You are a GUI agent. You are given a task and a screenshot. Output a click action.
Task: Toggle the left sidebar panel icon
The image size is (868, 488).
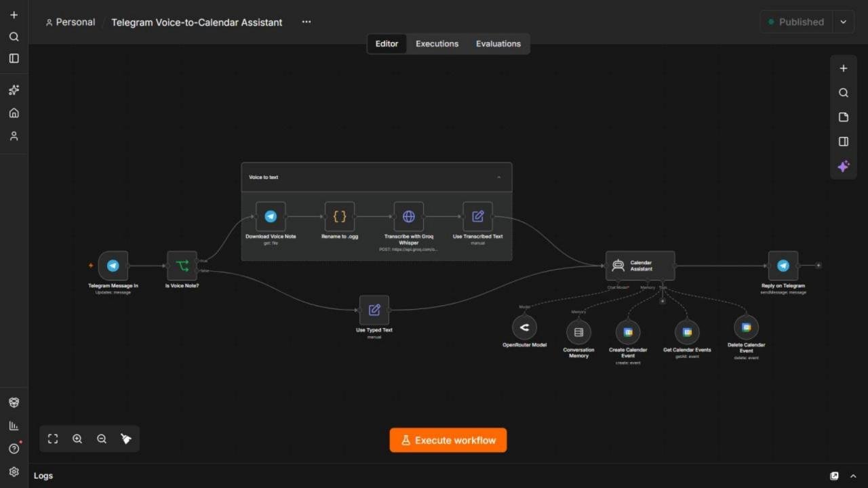tap(14, 58)
